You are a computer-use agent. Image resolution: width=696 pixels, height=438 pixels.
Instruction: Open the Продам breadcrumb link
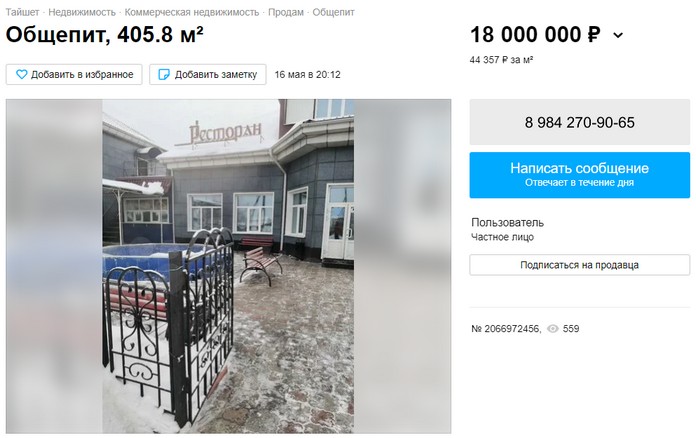tap(286, 12)
